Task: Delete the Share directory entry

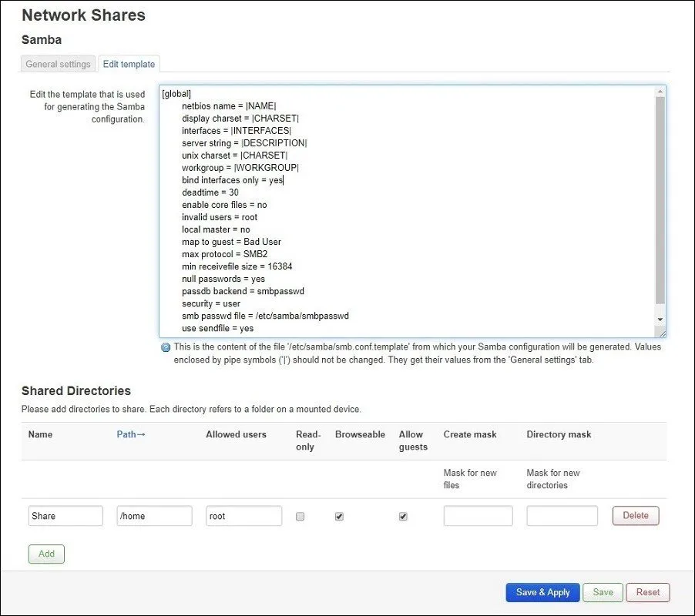Action: (636, 515)
